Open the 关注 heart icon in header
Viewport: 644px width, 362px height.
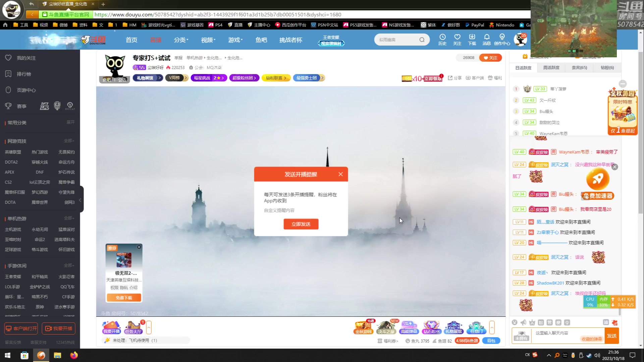[x=457, y=39]
